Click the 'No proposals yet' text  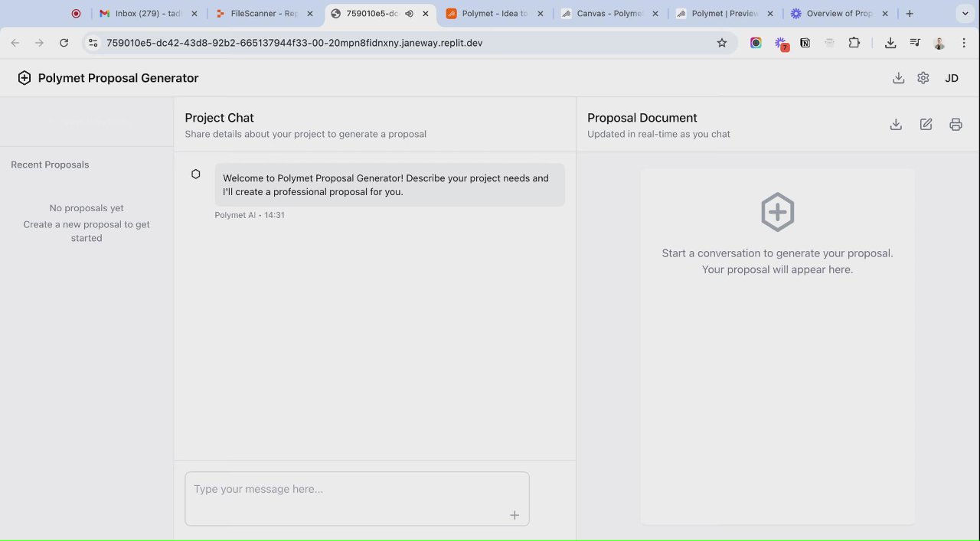tap(87, 208)
